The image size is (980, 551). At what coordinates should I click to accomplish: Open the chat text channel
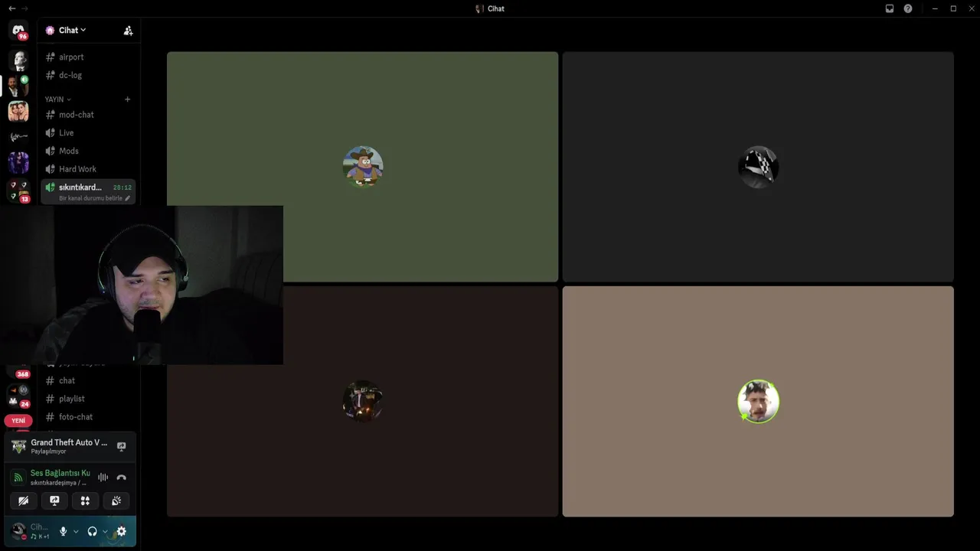pos(88,380)
